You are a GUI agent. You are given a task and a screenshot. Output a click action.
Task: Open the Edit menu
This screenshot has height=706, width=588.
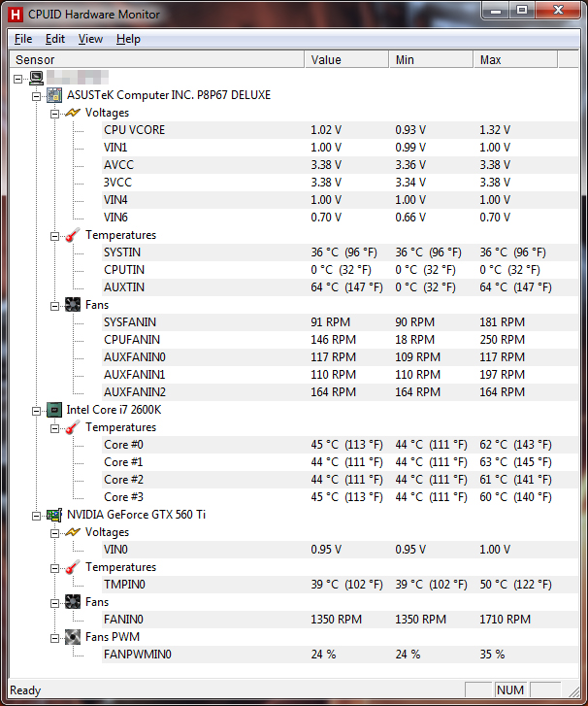(55, 39)
